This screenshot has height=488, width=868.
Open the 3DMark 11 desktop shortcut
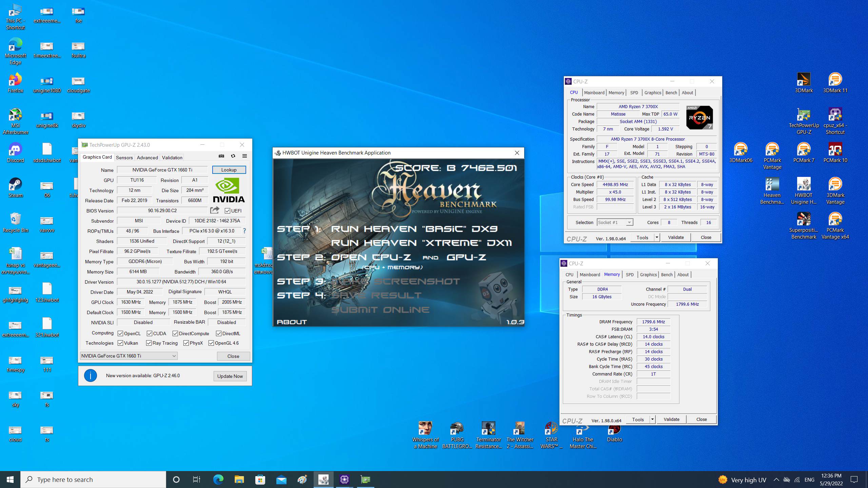835,83
